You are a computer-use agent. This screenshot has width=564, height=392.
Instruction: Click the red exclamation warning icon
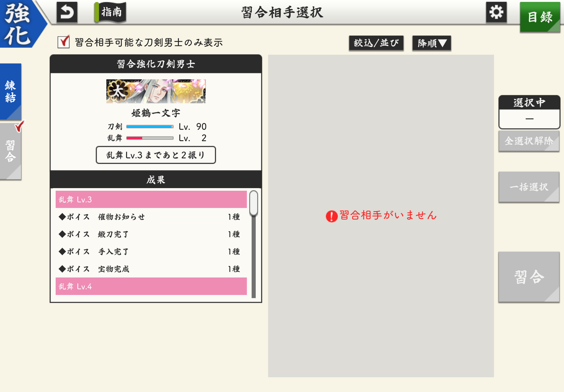(x=331, y=216)
